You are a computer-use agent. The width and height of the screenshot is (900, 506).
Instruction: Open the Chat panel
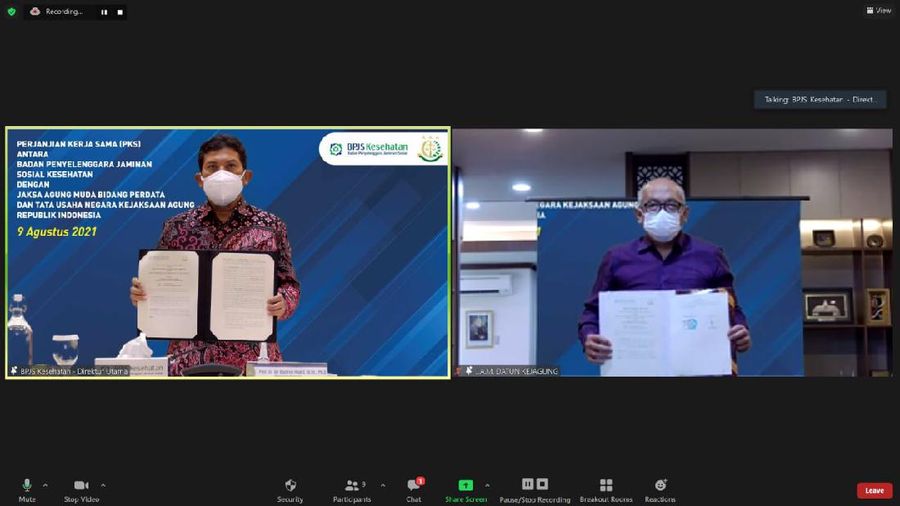click(414, 491)
